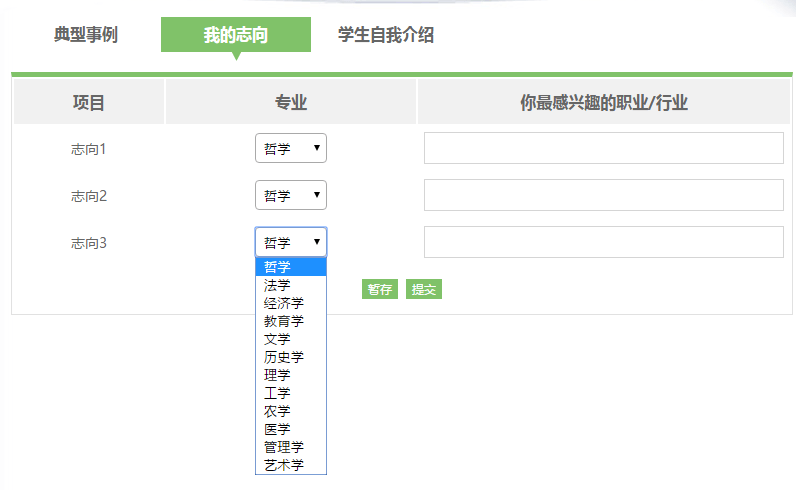Choose 法学 from the dropdown list

pos(291,285)
